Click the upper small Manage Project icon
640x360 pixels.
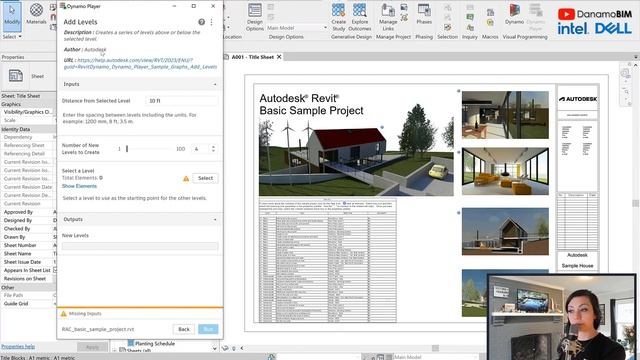[404, 7]
